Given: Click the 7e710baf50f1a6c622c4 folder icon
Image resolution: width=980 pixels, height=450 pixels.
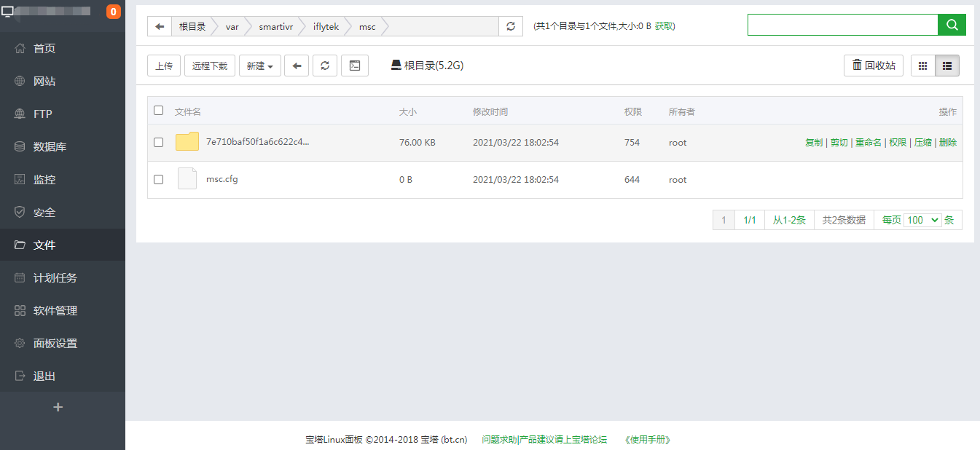Looking at the screenshot, I should tap(187, 142).
